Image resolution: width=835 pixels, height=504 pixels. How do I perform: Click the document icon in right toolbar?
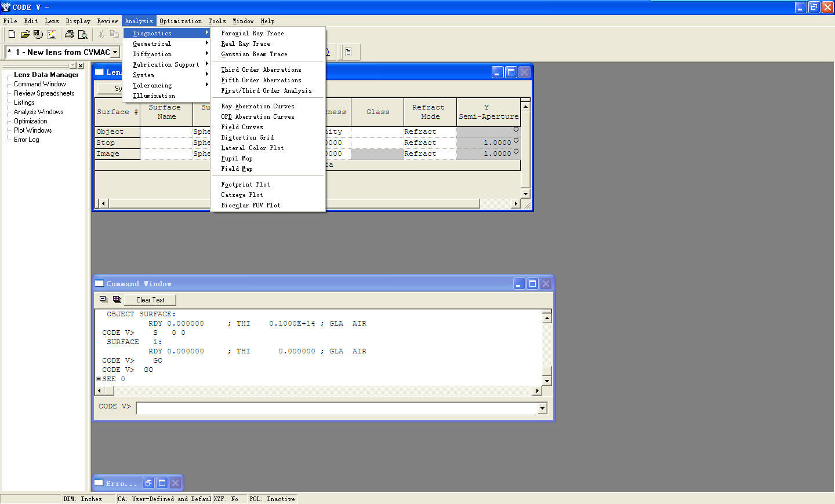pos(348,52)
